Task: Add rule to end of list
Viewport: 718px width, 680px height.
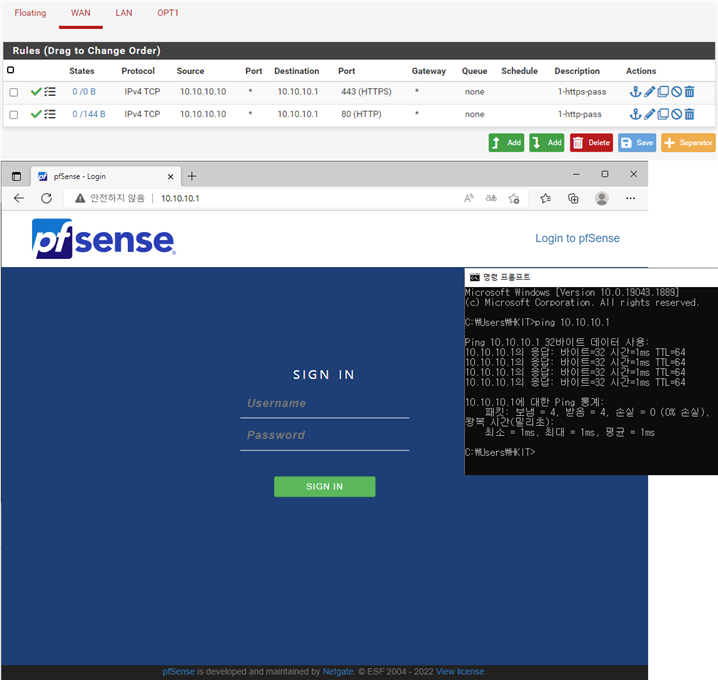Action: pyautogui.click(x=547, y=143)
